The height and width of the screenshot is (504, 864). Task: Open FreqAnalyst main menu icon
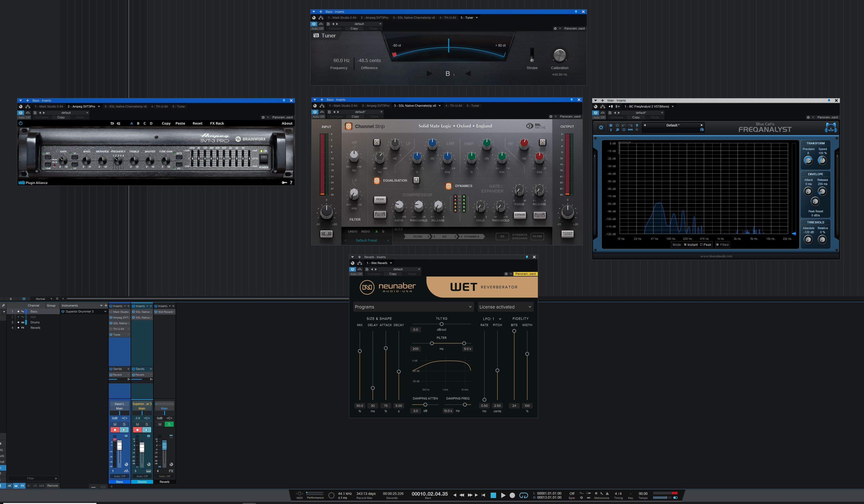[x=611, y=125]
